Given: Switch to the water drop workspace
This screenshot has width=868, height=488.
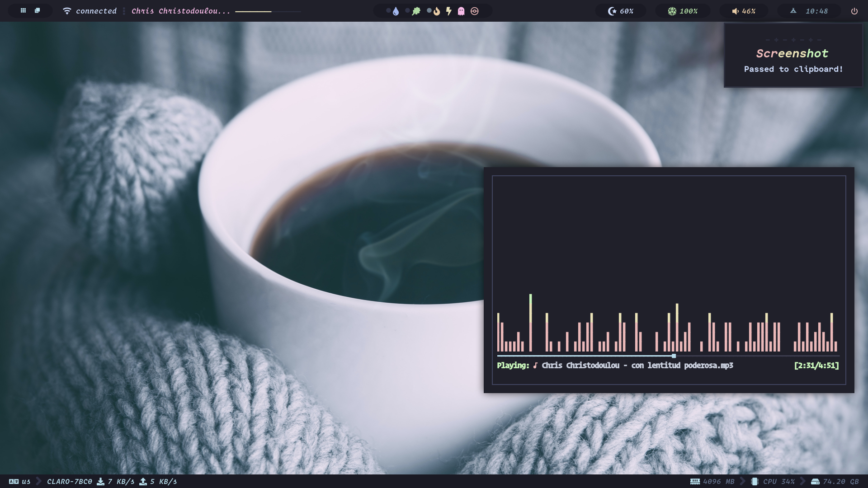Looking at the screenshot, I should 396,11.
